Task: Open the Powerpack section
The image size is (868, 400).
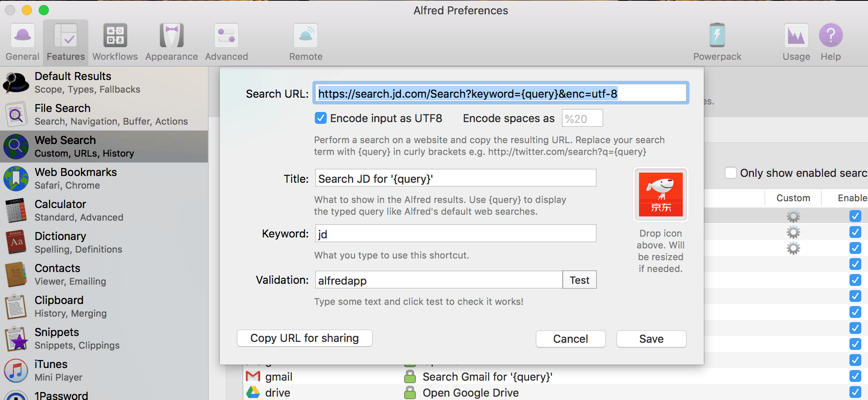Action: pos(717,42)
